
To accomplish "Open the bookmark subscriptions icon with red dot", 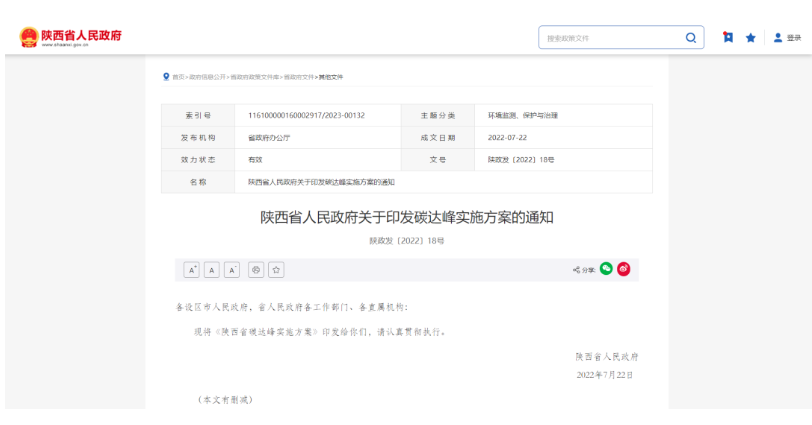I will coord(728,38).
